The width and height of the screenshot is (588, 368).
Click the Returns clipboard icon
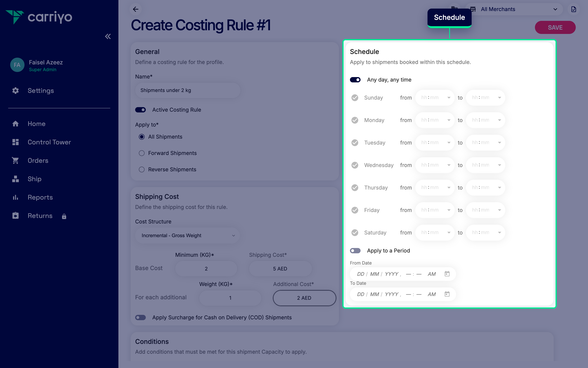coord(16,216)
